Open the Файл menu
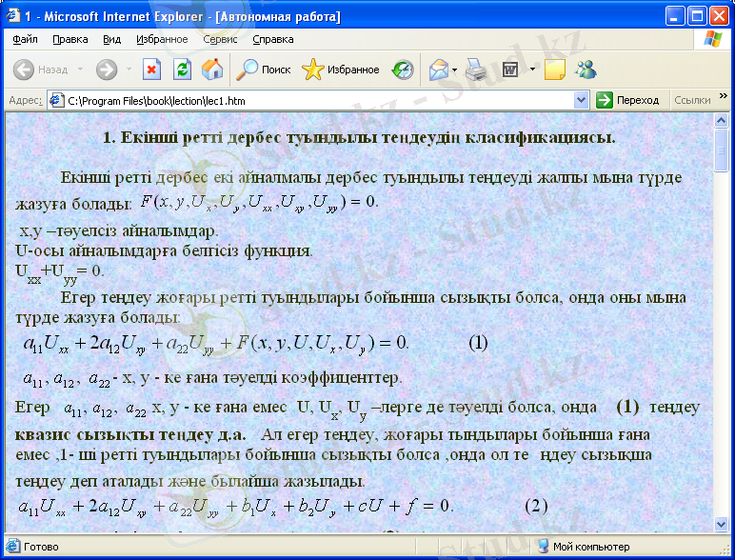735x560 pixels. [x=26, y=40]
